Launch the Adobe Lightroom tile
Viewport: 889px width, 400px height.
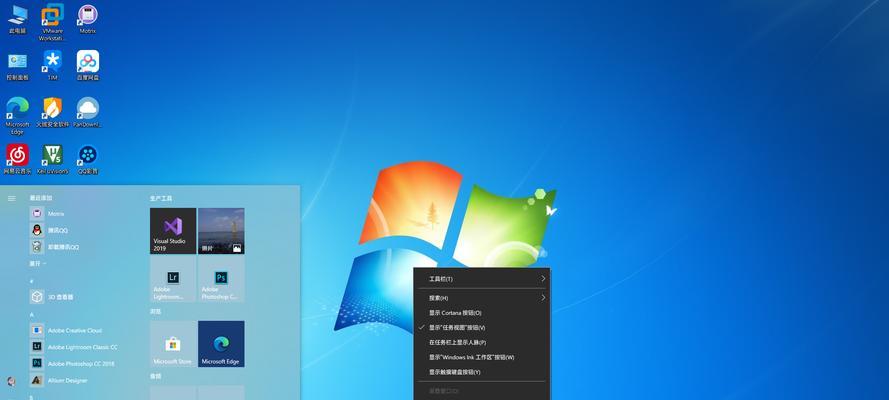(x=173, y=279)
